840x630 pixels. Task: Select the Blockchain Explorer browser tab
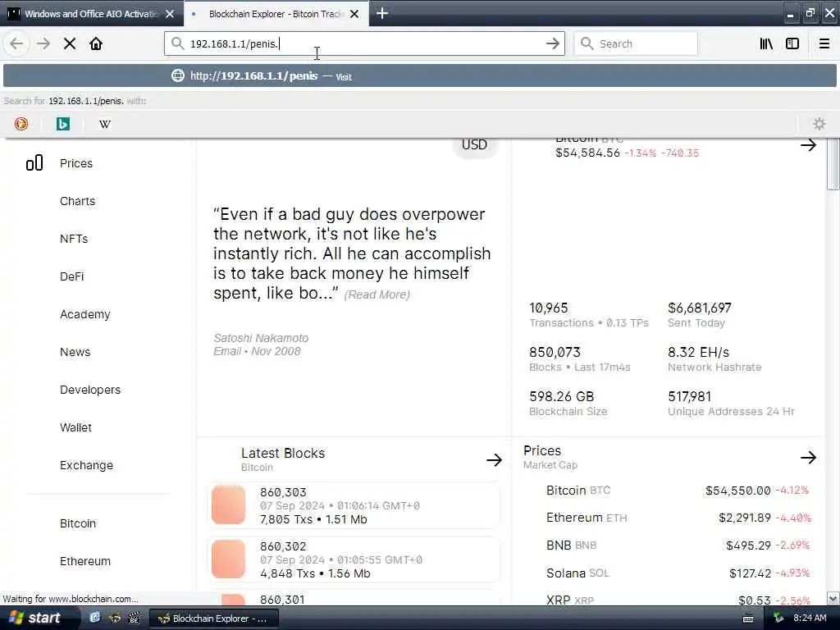(x=276, y=14)
